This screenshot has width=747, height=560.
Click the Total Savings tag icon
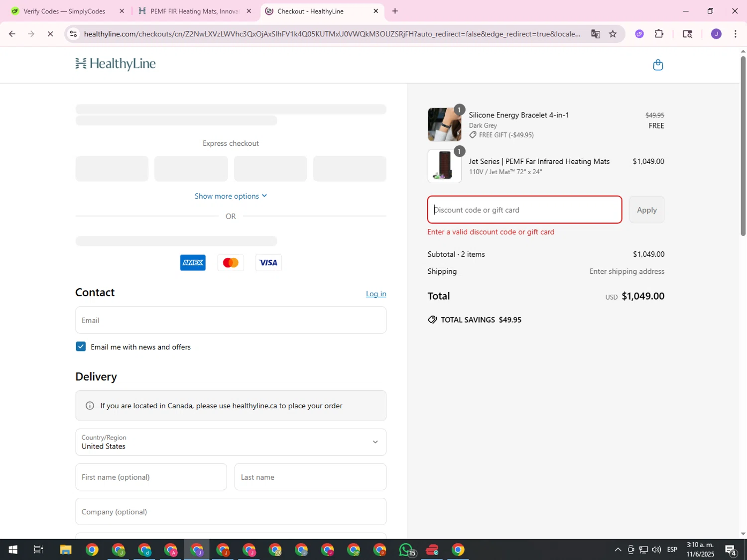(x=432, y=320)
